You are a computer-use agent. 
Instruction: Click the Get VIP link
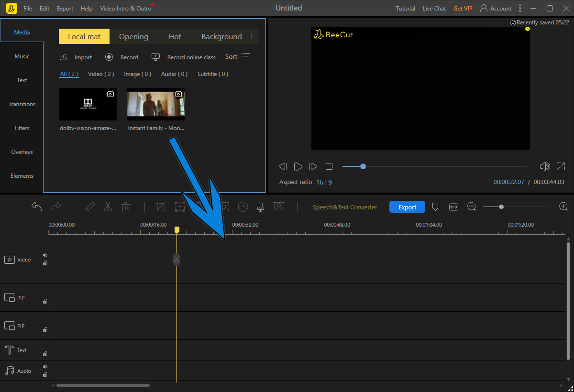pyautogui.click(x=464, y=9)
